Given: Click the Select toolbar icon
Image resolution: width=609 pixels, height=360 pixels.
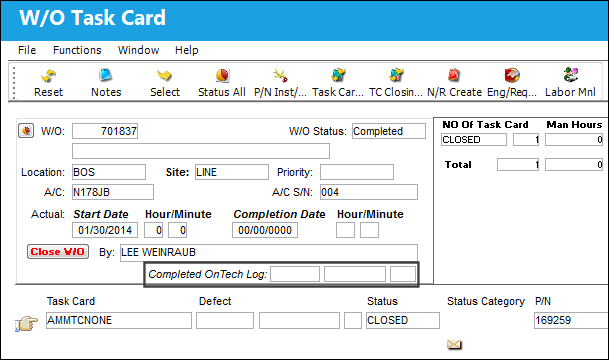Looking at the screenshot, I should 164,75.
